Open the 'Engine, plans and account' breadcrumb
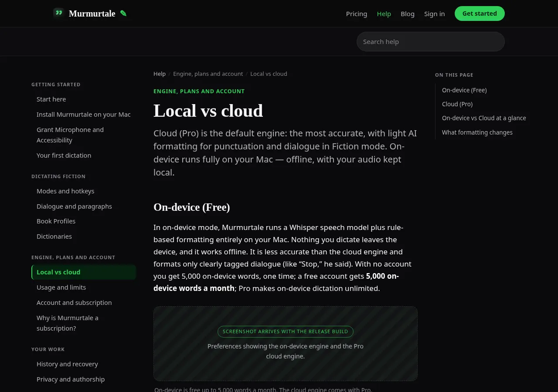558x392 pixels. pyautogui.click(x=208, y=74)
